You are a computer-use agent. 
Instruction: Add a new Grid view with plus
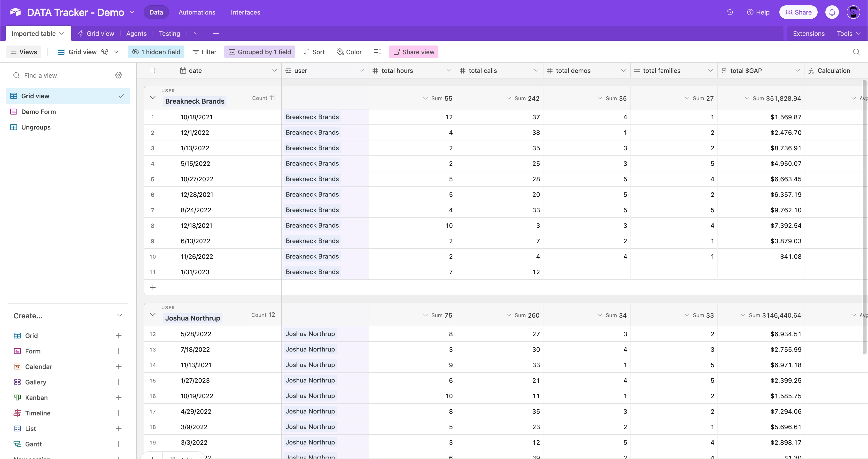pyautogui.click(x=119, y=335)
